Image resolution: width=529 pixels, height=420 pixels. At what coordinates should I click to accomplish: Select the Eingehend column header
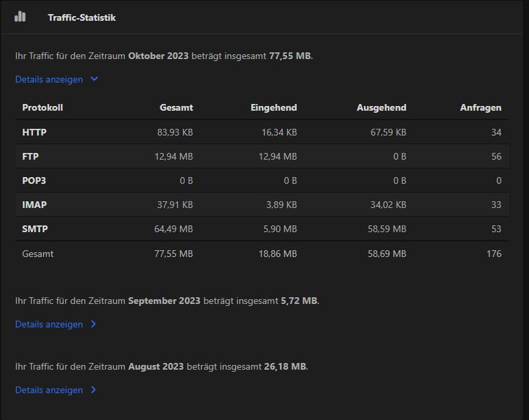coord(273,107)
